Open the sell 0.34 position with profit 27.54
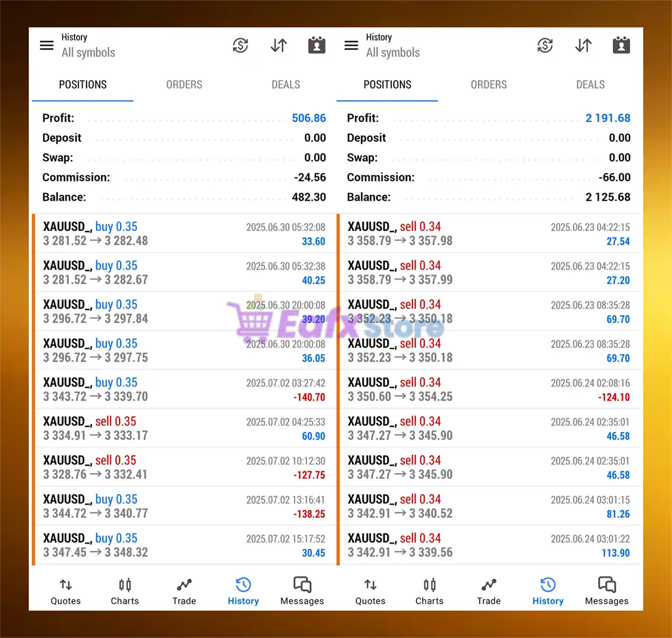672x638 pixels. pyautogui.click(x=490, y=234)
